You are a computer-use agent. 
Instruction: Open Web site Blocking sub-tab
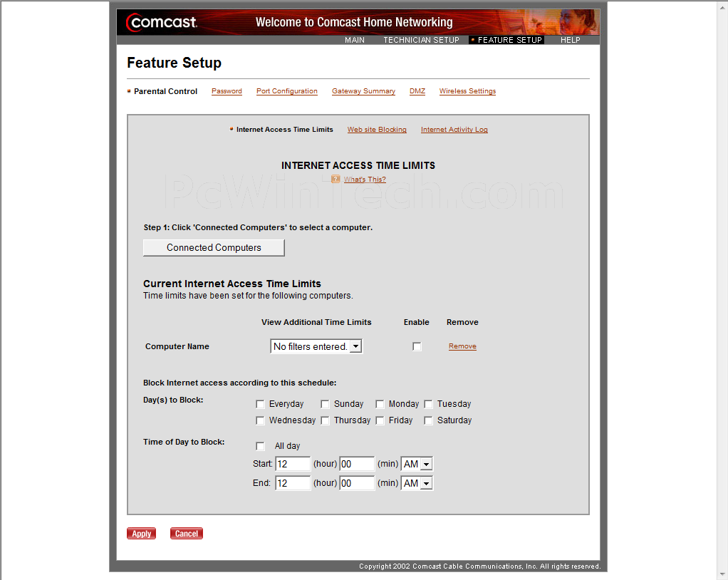pyautogui.click(x=377, y=130)
